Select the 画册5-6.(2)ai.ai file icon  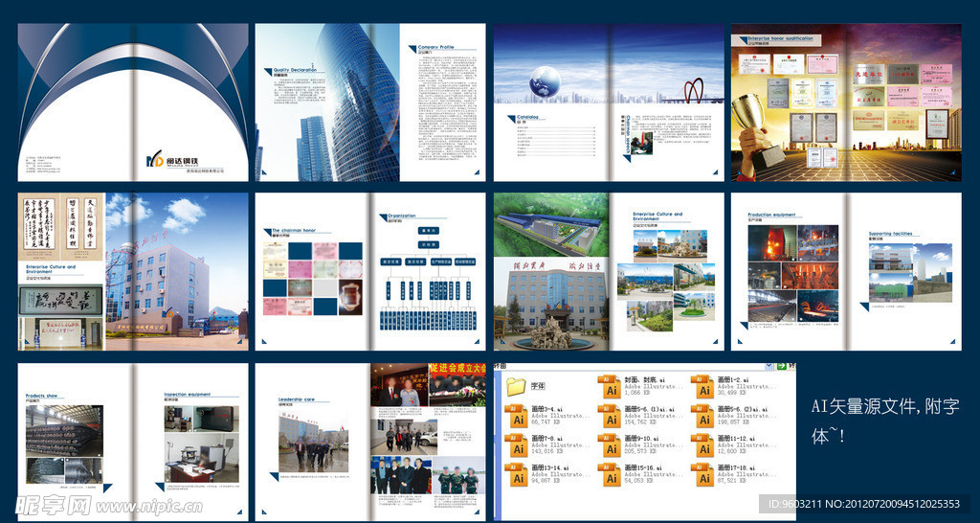702,416
